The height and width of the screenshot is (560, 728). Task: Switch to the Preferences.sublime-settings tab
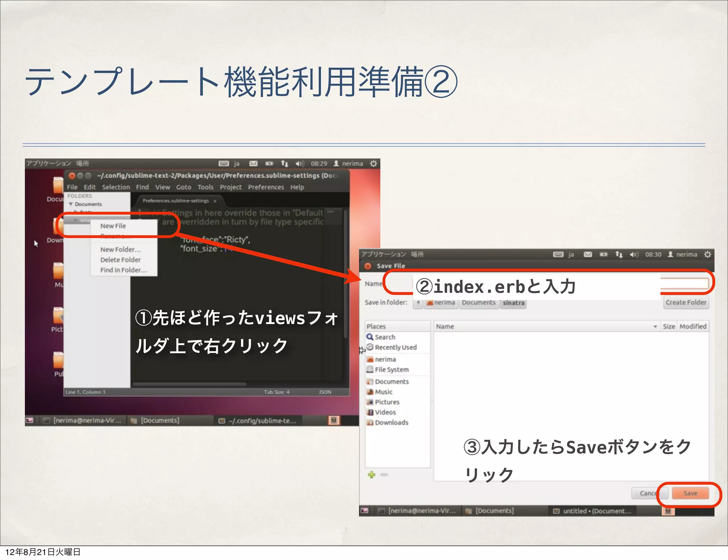pos(176,201)
